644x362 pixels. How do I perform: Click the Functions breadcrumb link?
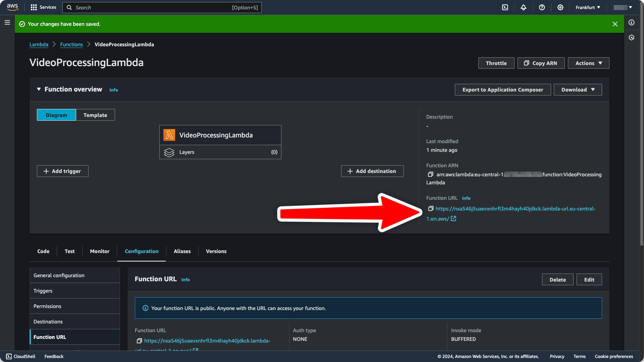tap(71, 44)
